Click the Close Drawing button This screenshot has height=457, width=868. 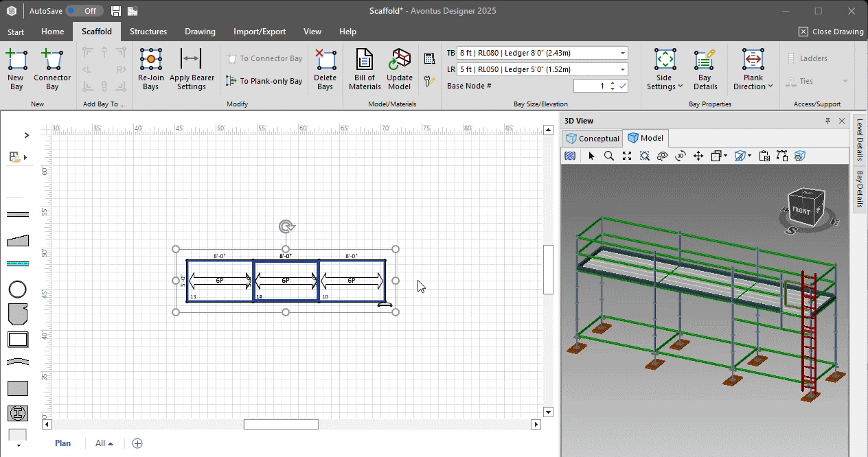click(x=831, y=32)
